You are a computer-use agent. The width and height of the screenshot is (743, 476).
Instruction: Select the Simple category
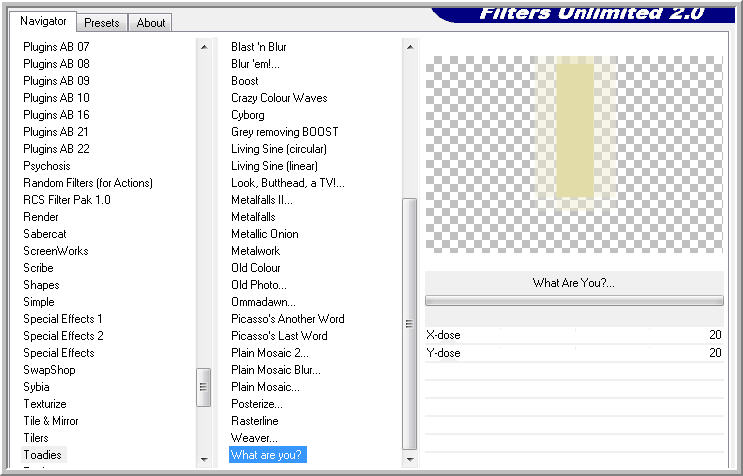pyautogui.click(x=39, y=303)
